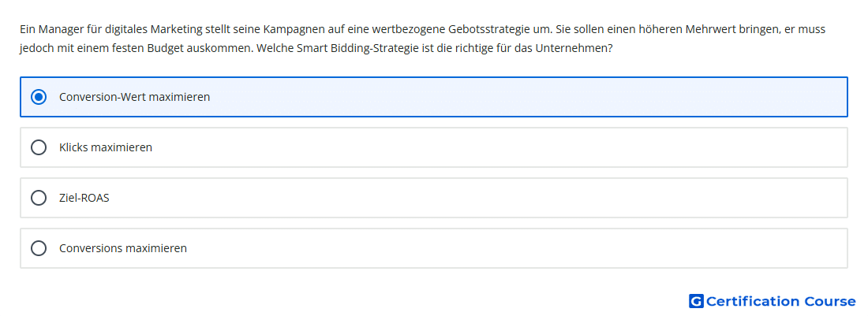Select the Klicks maximieren radio button
Viewport: 868px width, 316px height.
(x=39, y=147)
